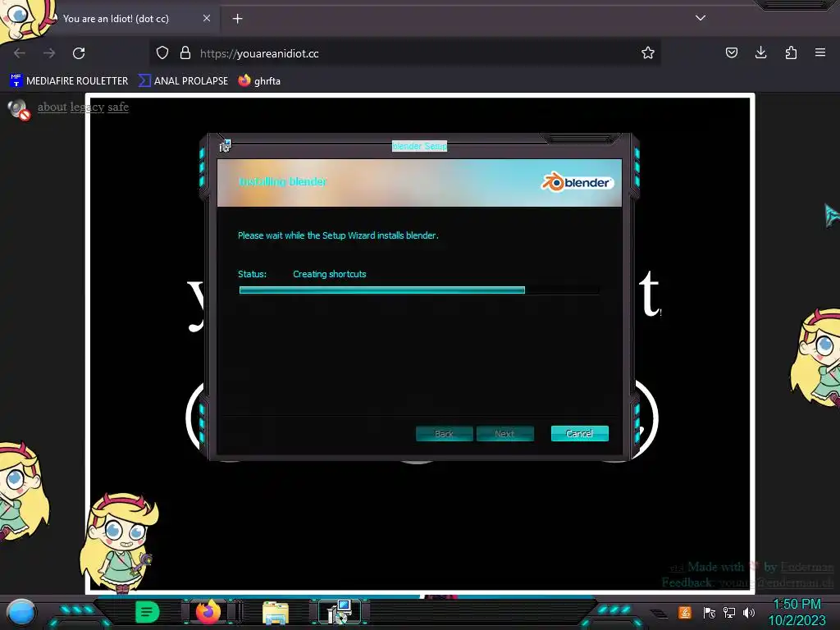The image size is (840, 630).
Task: Open the Start orb on taskbar
Action: tap(21, 612)
